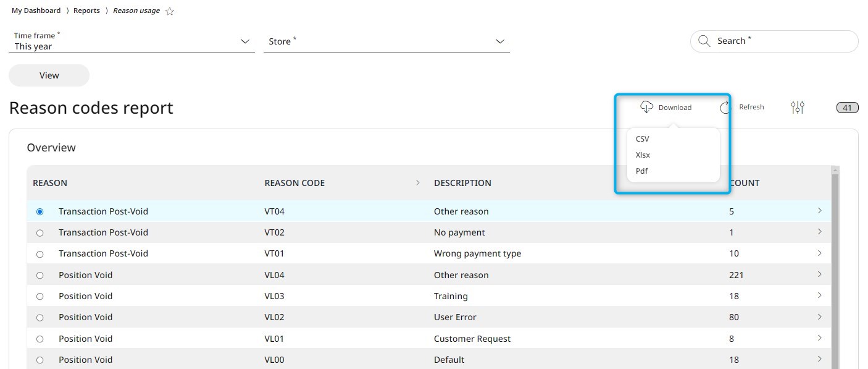Click the Reason usage breadcrumb
The image size is (868, 369).
click(x=136, y=11)
